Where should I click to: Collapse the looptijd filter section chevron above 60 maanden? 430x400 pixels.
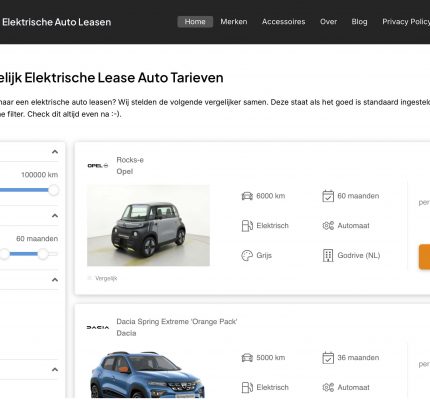55,216
